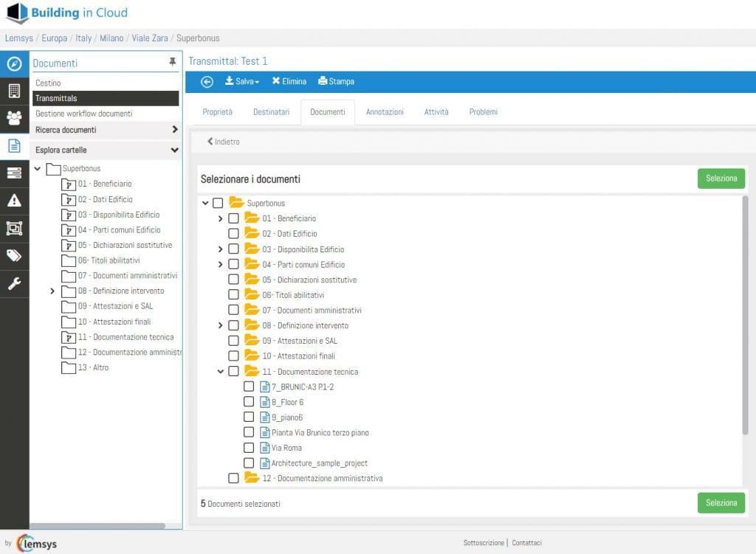The image size is (756, 554).
Task: Open the Salva dropdown menu
Action: click(242, 81)
